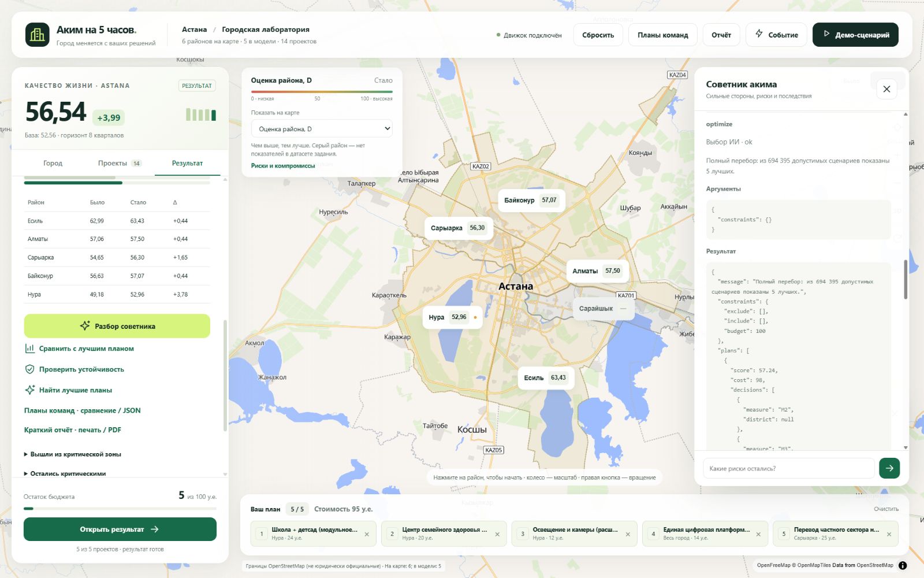Click the +3,99 score delta badge

point(109,117)
